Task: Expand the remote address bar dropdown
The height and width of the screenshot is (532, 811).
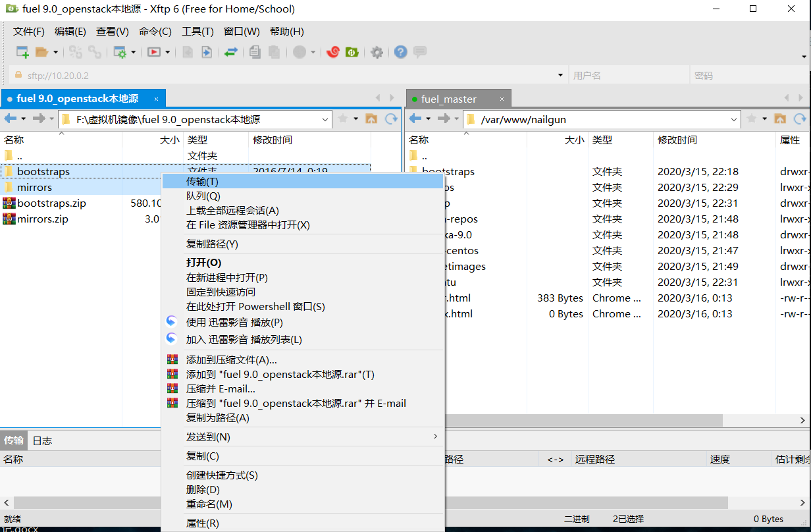Action: click(733, 119)
